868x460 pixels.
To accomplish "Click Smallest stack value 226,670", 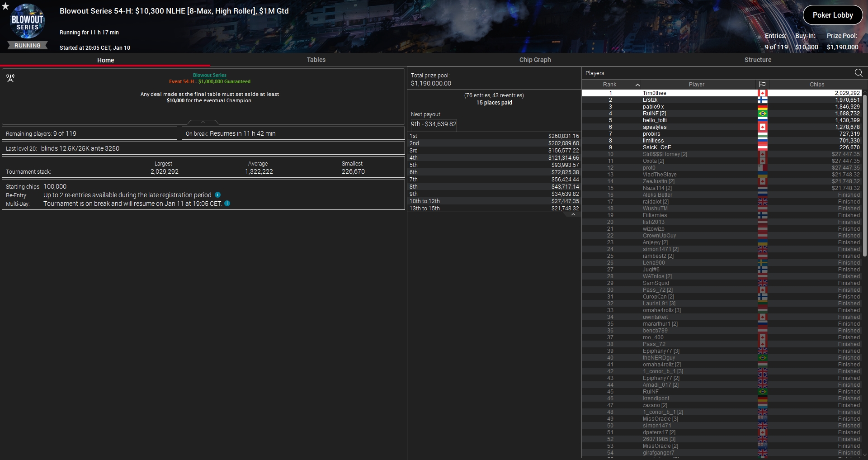I will [x=353, y=171].
